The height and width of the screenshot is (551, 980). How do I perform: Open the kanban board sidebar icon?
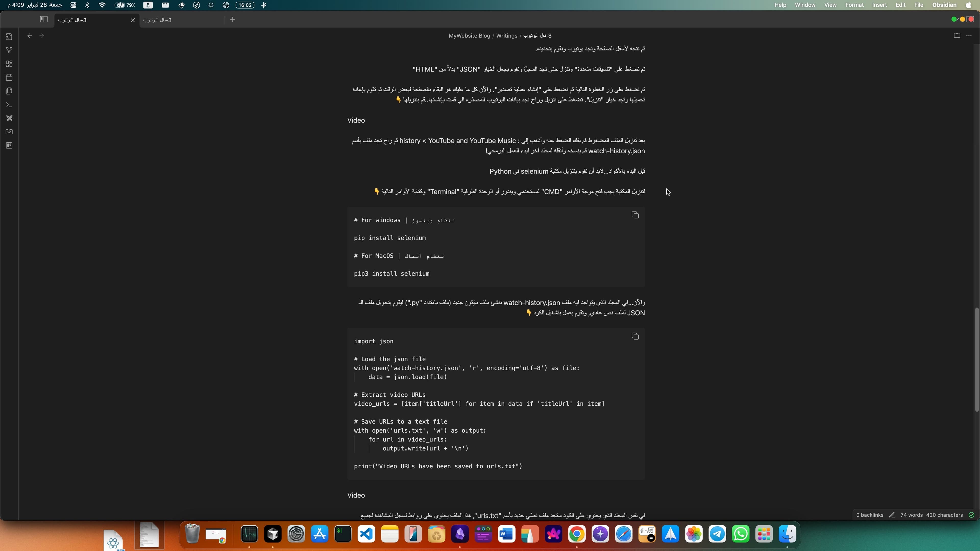[x=9, y=145]
